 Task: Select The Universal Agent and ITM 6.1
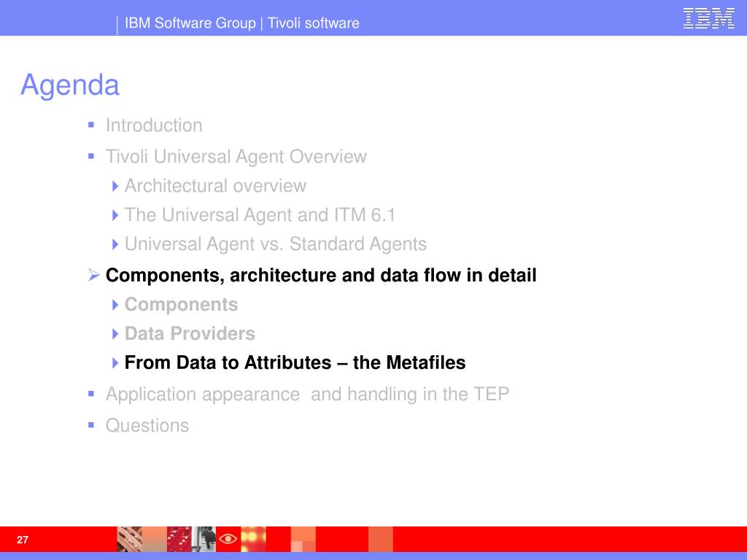coord(260,215)
